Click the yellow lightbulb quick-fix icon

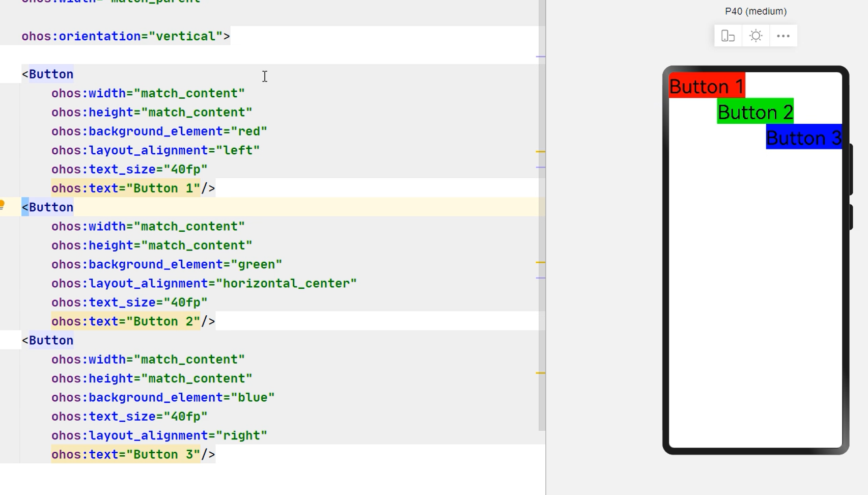tap(2, 205)
